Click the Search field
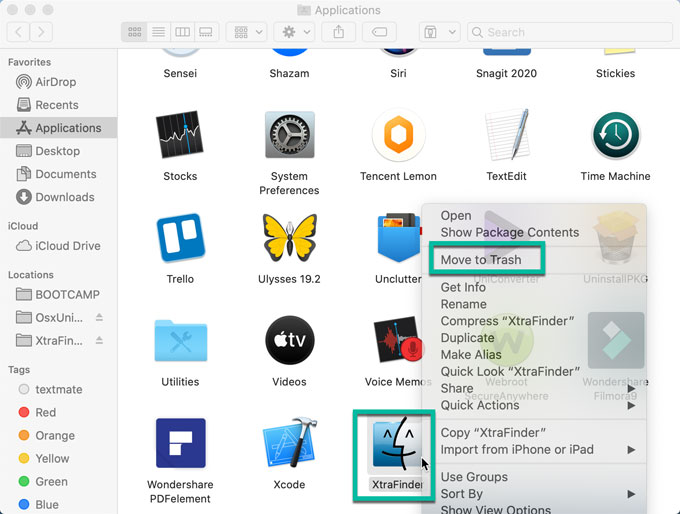 [570, 32]
